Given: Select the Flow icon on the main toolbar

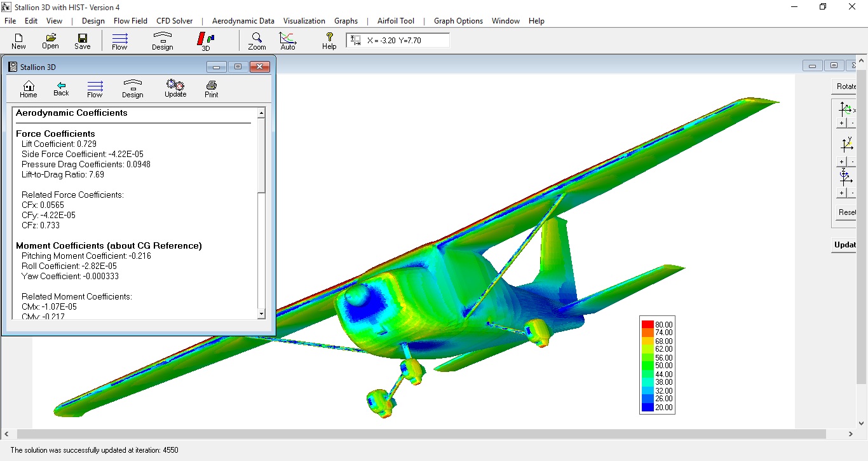Looking at the screenshot, I should pyautogui.click(x=119, y=40).
